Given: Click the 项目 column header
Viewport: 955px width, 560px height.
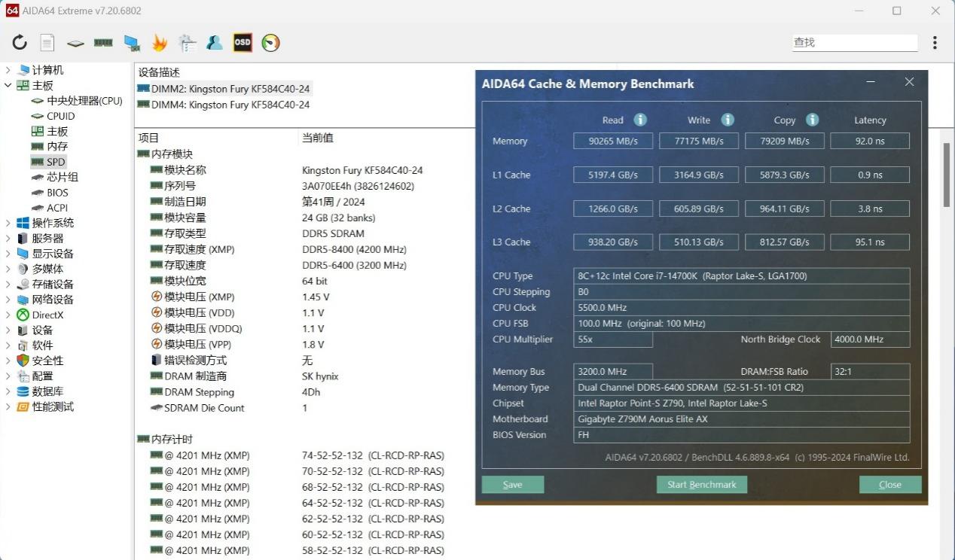Looking at the screenshot, I should tap(149, 138).
